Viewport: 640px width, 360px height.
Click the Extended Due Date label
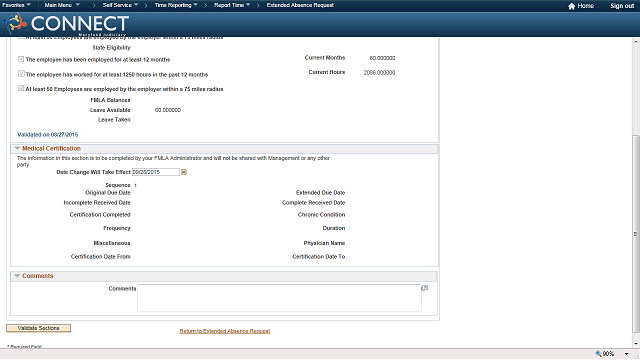click(x=320, y=192)
